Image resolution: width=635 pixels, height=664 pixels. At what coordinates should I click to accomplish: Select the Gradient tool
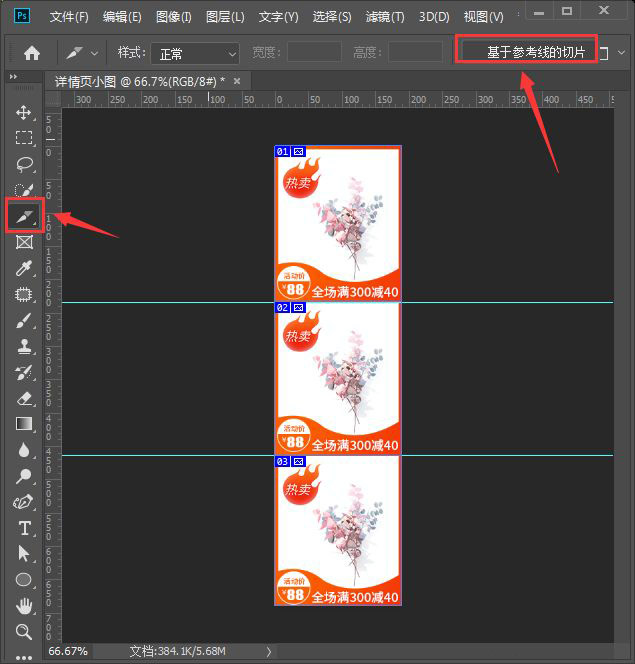click(24, 424)
